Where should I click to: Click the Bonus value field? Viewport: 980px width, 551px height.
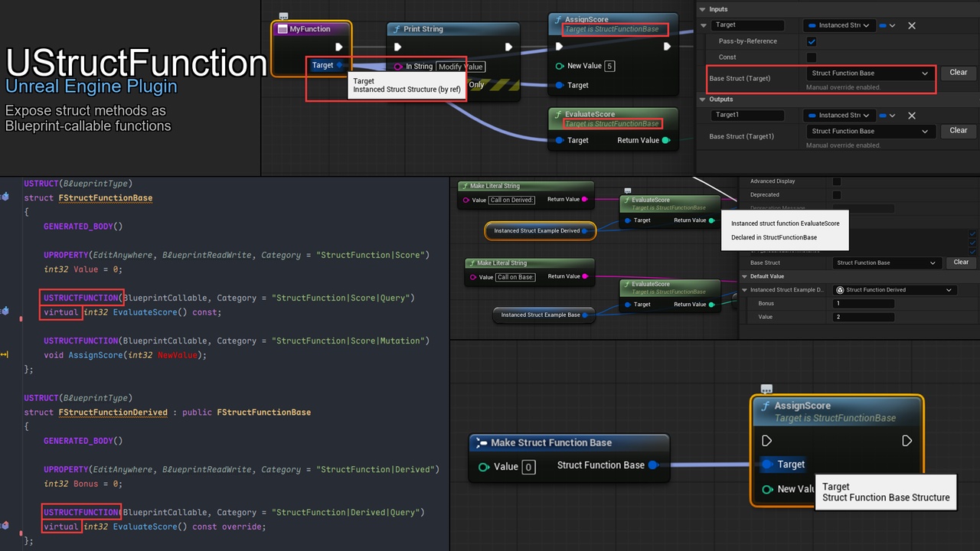pyautogui.click(x=864, y=304)
